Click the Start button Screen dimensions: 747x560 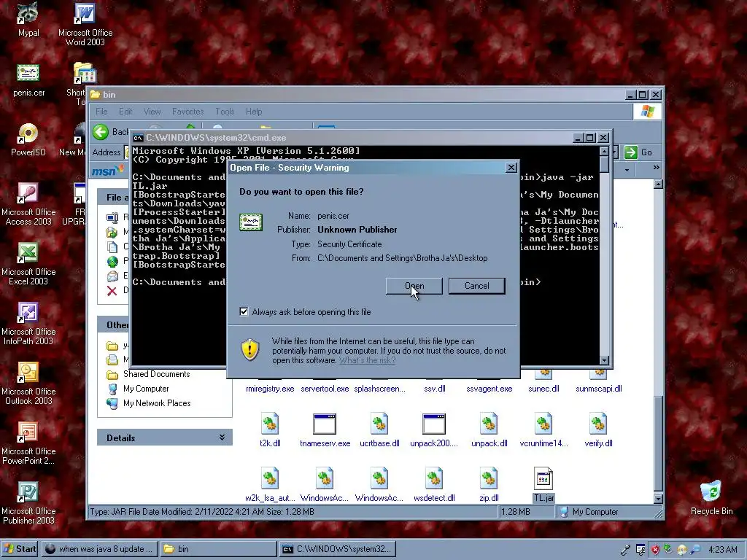coord(20,549)
